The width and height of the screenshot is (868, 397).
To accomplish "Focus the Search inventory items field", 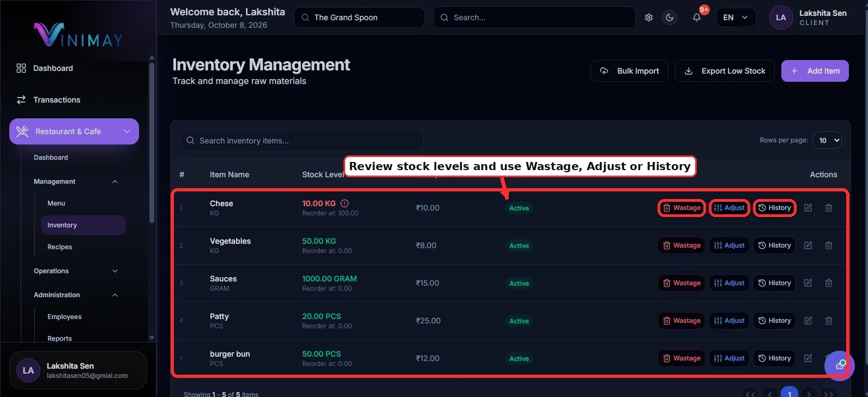I will tap(302, 140).
